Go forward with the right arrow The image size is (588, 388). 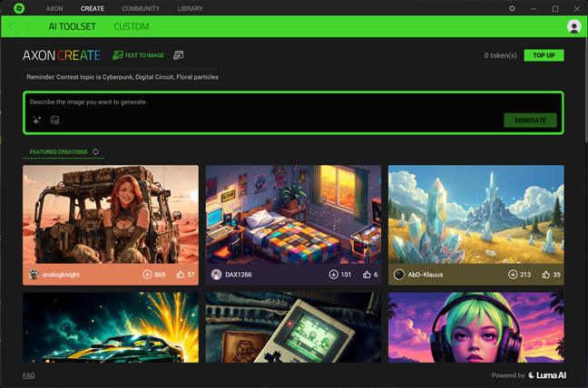(x=28, y=26)
